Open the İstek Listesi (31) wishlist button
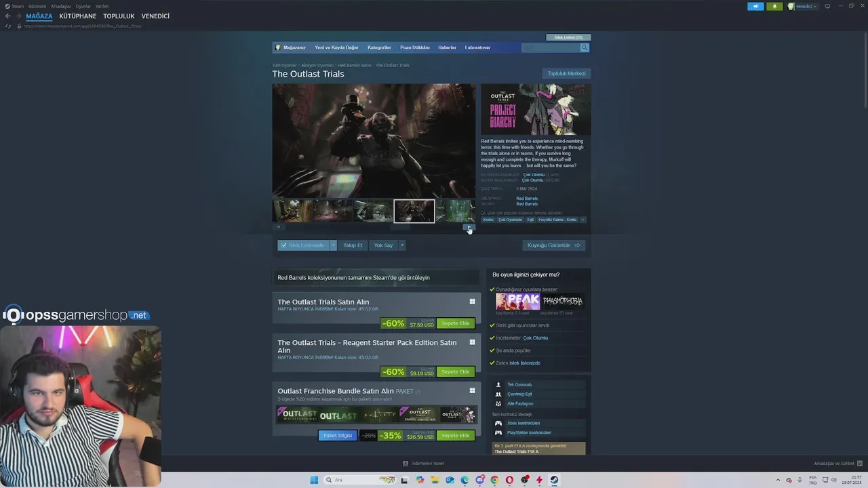The width and height of the screenshot is (868, 488). click(x=568, y=37)
